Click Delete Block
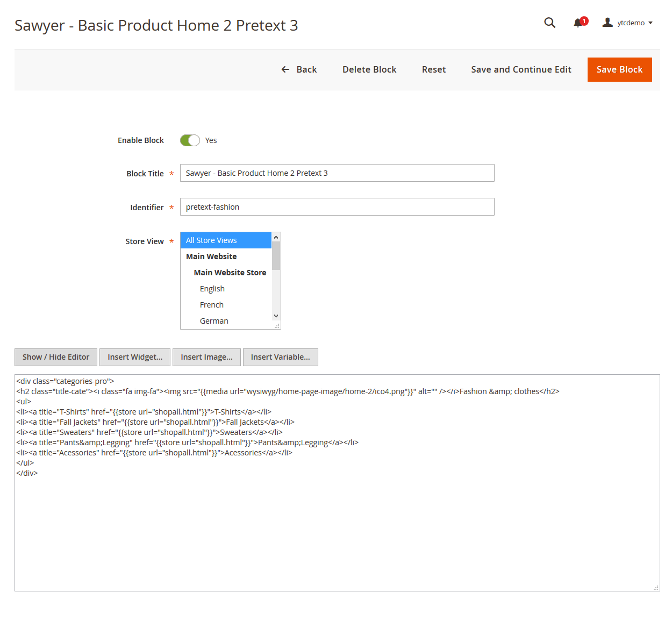672x621 pixels. (x=369, y=69)
